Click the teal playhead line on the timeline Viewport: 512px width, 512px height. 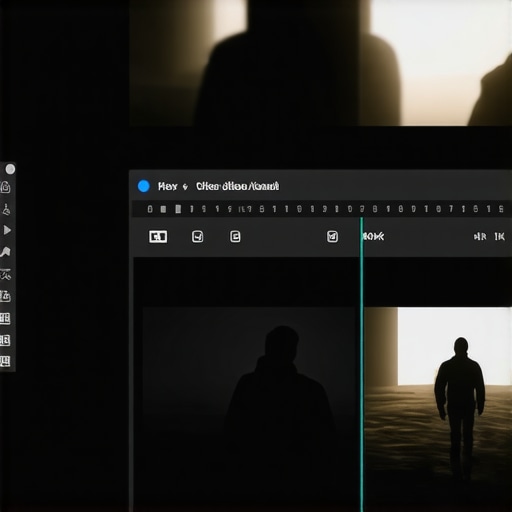362,365
